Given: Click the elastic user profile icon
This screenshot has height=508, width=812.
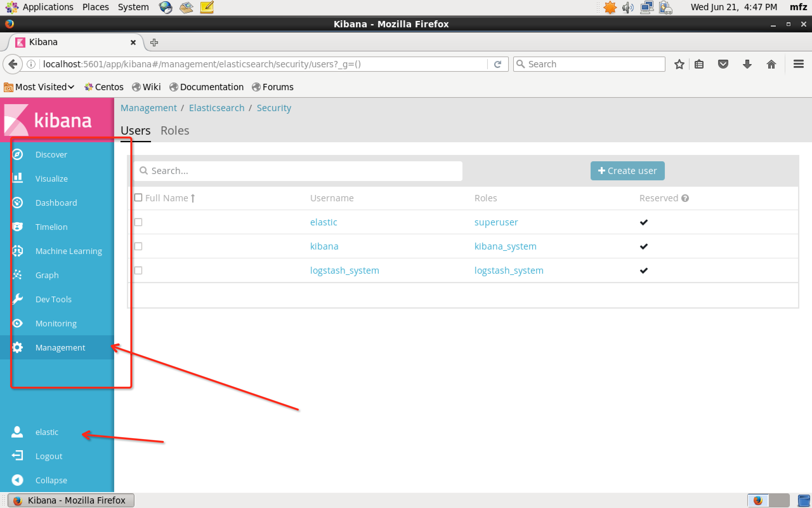Looking at the screenshot, I should click(17, 432).
